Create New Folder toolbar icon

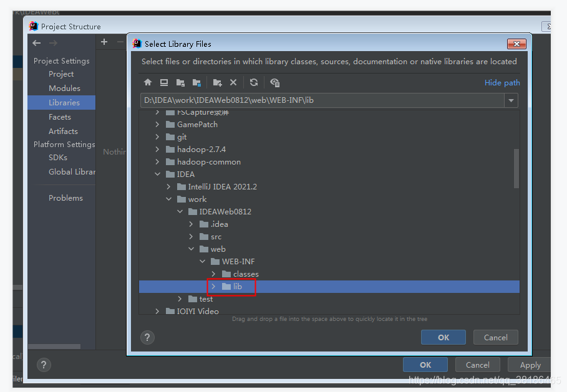click(x=217, y=82)
